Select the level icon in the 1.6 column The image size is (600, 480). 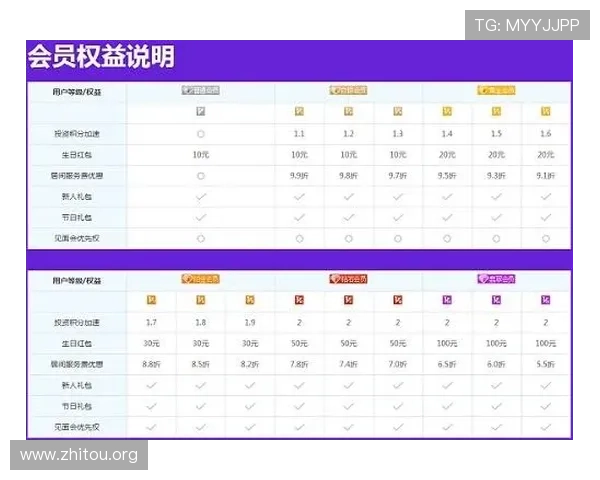tap(545, 111)
